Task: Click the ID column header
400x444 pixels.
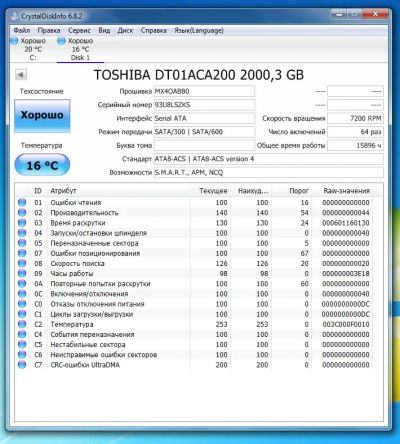Action: point(38,191)
